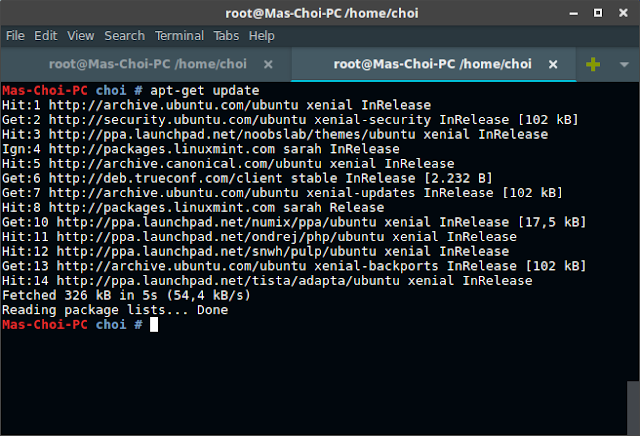The image size is (640, 436).
Task: Switch to the first inactive terminal tab
Action: point(147,64)
